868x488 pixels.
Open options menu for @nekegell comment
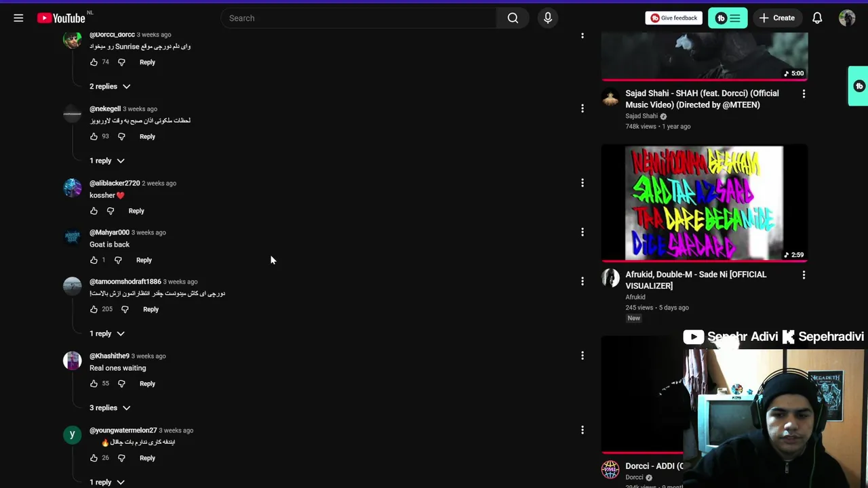point(582,108)
